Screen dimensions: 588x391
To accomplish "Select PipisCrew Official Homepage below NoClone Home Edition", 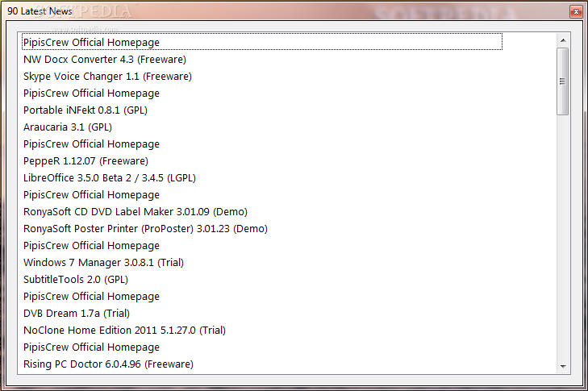I will [x=91, y=347].
